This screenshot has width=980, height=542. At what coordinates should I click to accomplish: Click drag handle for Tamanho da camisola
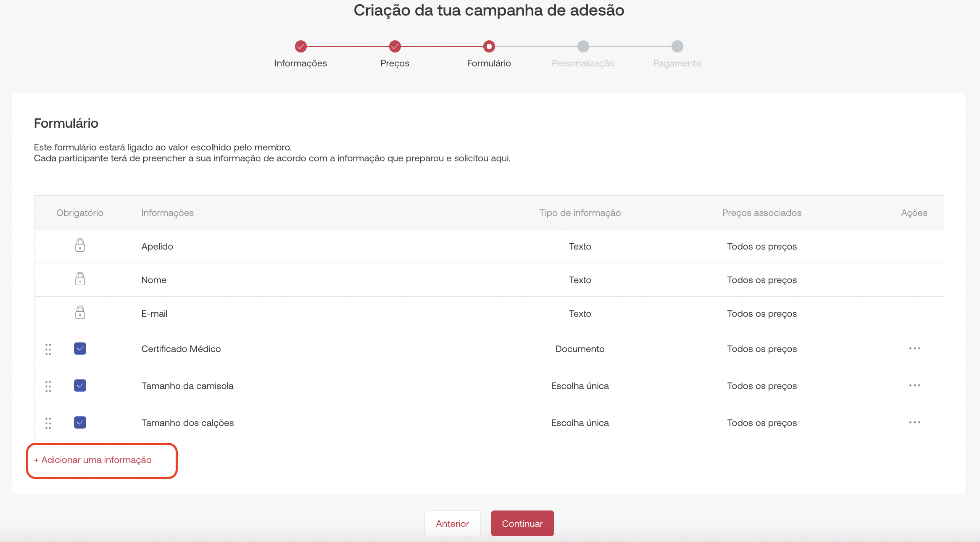(48, 386)
